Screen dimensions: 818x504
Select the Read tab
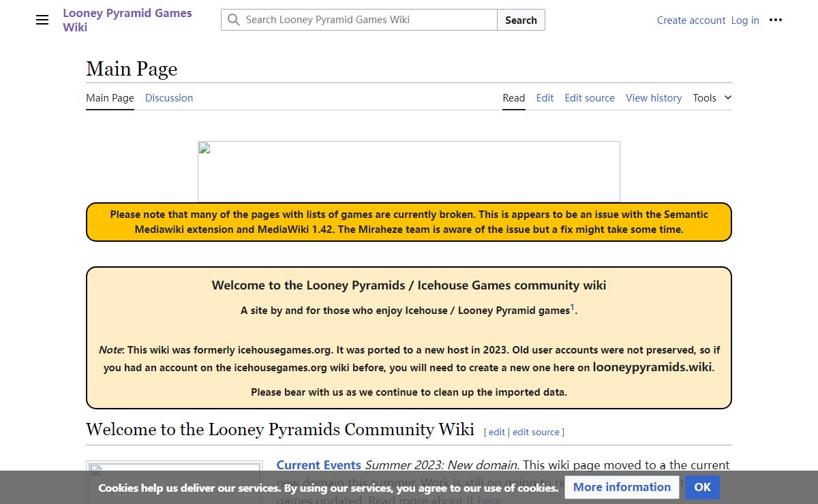pos(514,98)
